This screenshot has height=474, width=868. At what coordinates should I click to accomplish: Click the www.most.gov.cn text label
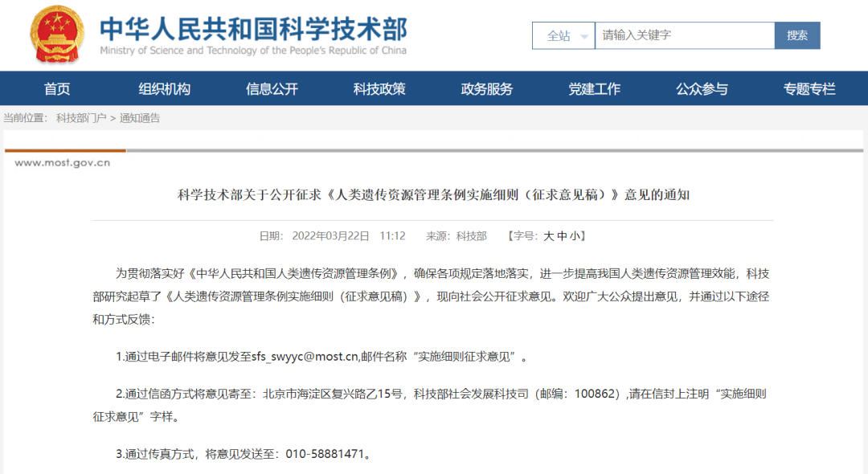coord(62,163)
